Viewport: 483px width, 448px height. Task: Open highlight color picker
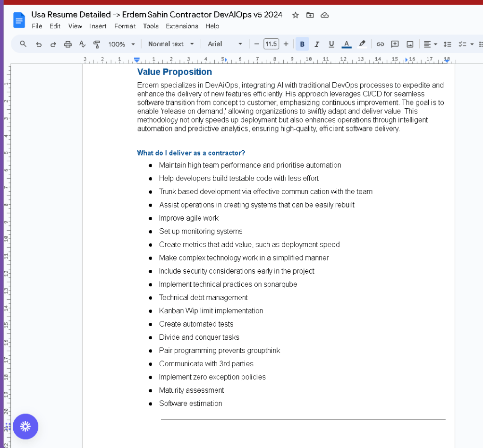(x=362, y=44)
